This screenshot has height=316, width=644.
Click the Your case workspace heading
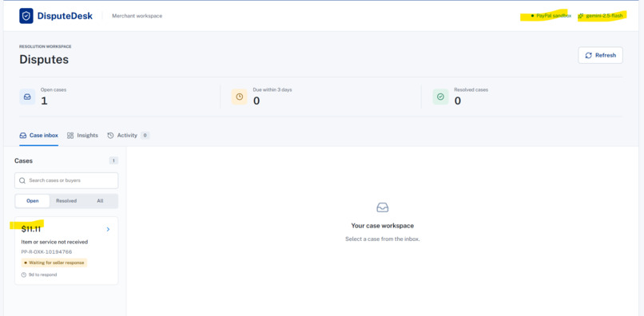pos(383,226)
